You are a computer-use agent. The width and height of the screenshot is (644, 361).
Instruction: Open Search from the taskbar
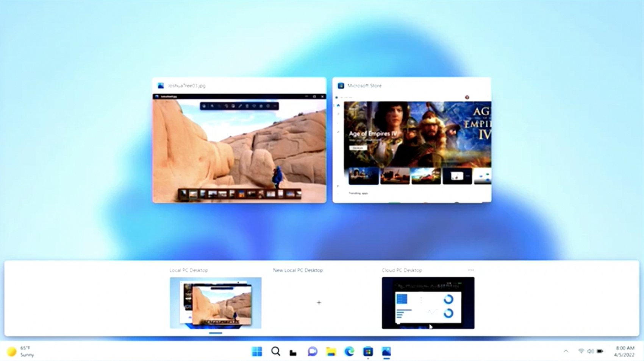click(x=276, y=352)
